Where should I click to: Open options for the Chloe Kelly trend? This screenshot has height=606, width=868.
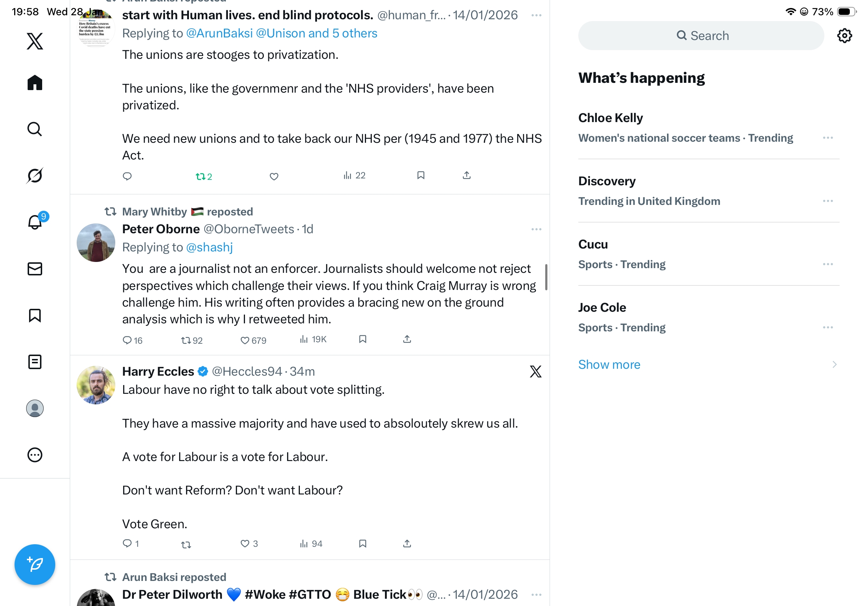point(828,138)
